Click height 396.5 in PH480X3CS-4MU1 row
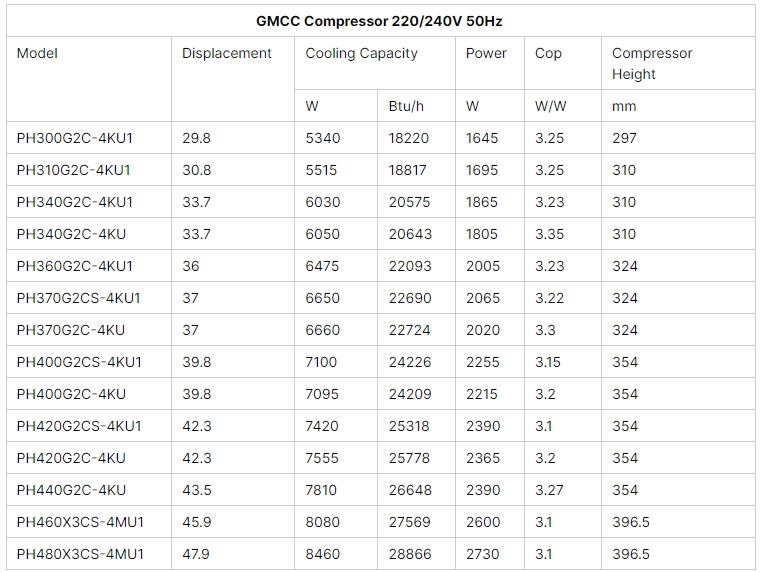 [631, 554]
